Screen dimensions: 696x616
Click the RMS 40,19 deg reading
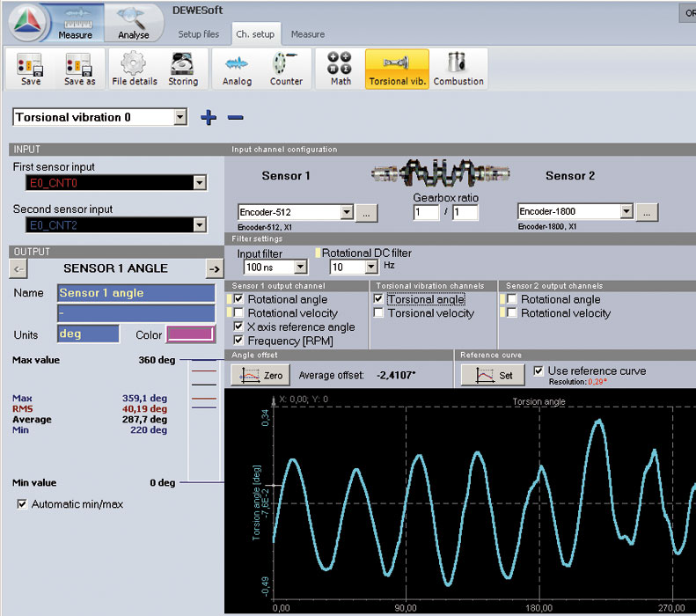pyautogui.click(x=144, y=408)
